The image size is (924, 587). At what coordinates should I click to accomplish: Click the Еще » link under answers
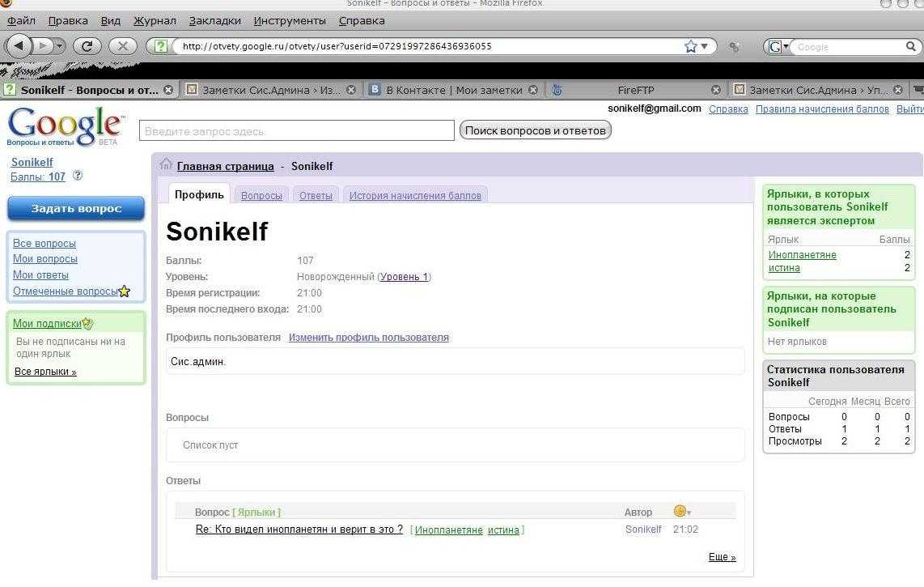click(x=722, y=557)
